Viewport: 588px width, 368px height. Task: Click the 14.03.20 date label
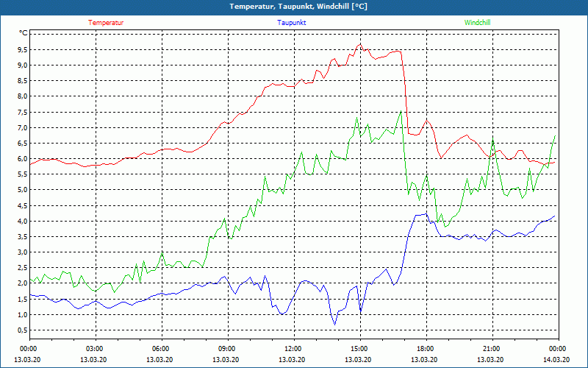556,359
